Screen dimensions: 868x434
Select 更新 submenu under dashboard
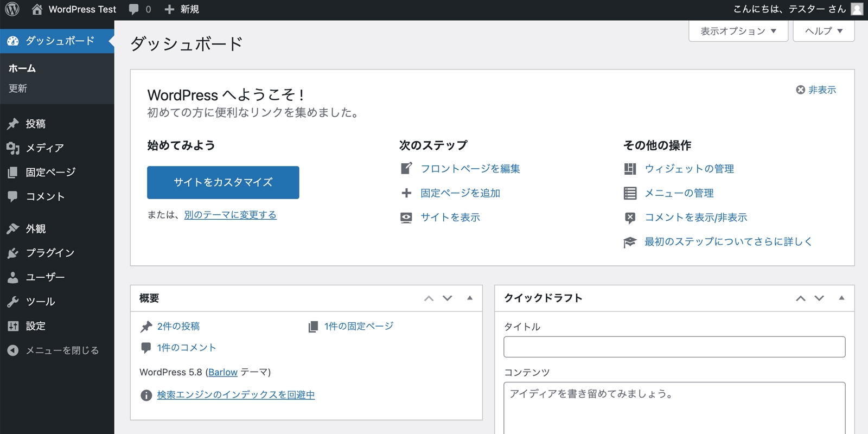click(x=18, y=88)
